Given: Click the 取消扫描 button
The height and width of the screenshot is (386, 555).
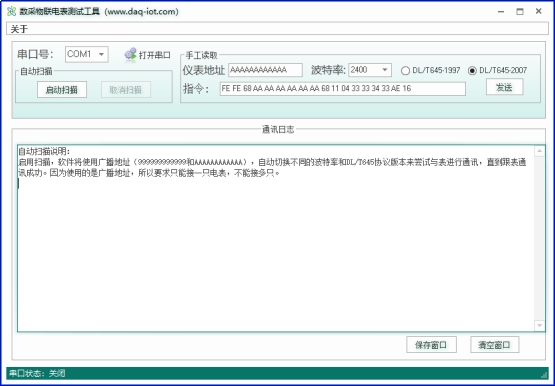Looking at the screenshot, I should (126, 90).
